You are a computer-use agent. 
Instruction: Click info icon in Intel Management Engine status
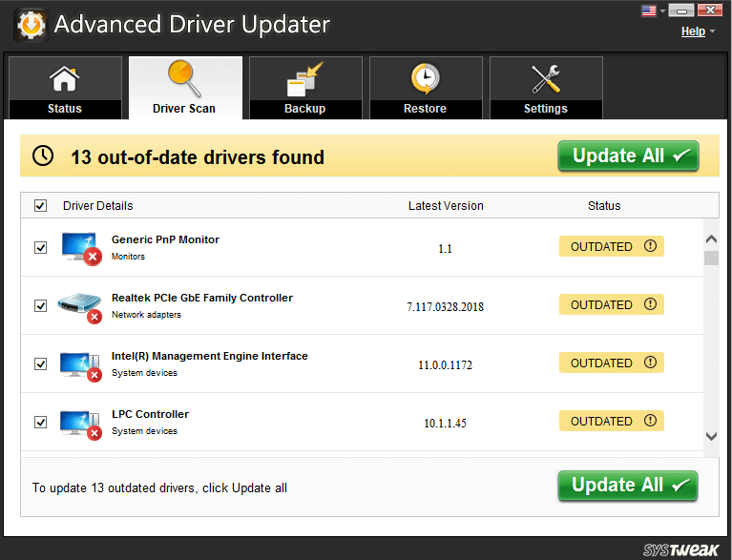(650, 363)
